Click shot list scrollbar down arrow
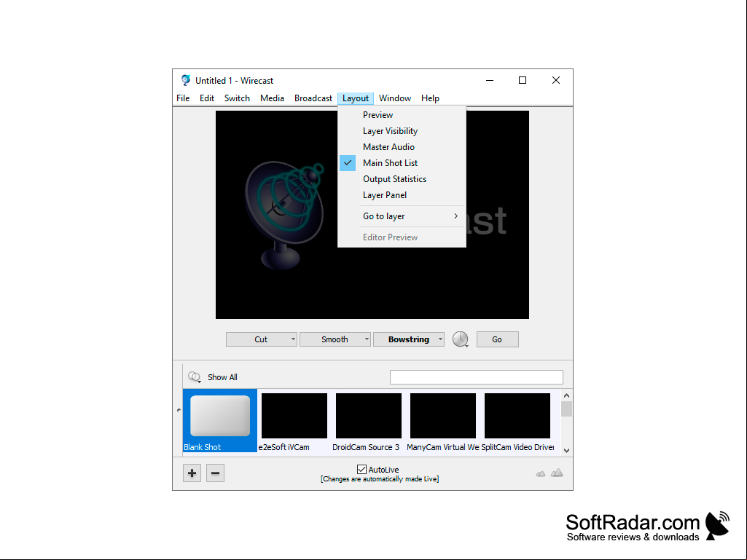 click(x=566, y=450)
